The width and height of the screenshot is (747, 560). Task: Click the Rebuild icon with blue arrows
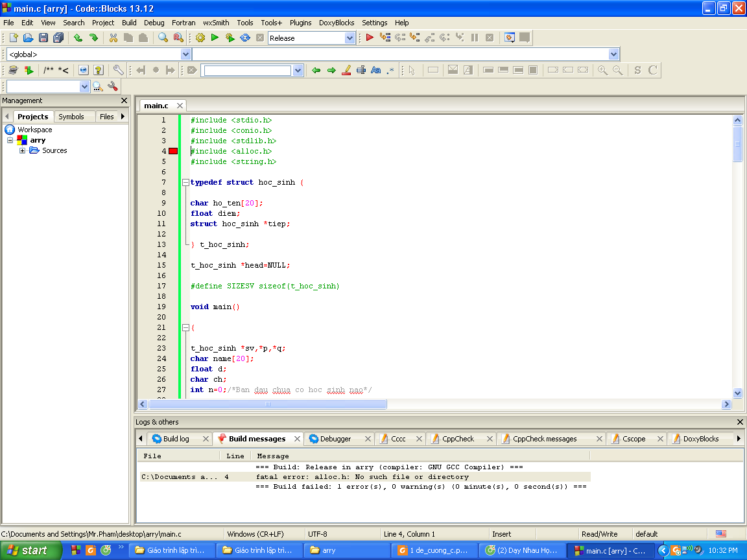245,38
